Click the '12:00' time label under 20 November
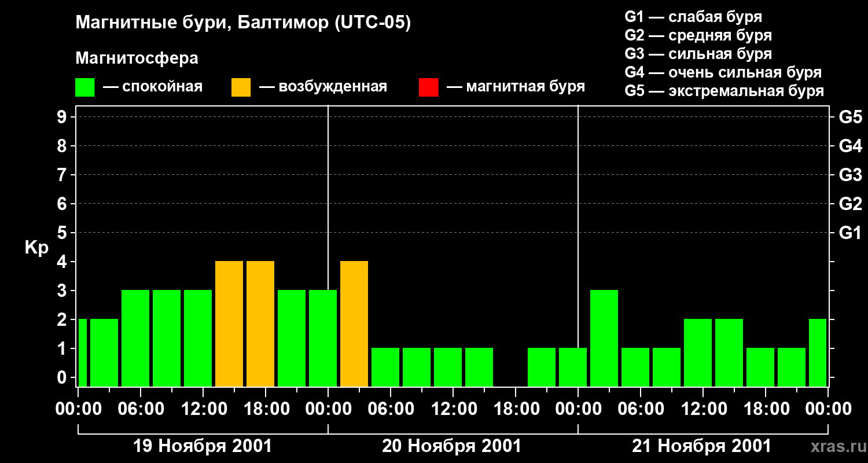Viewport: 868px width, 463px height. (455, 409)
